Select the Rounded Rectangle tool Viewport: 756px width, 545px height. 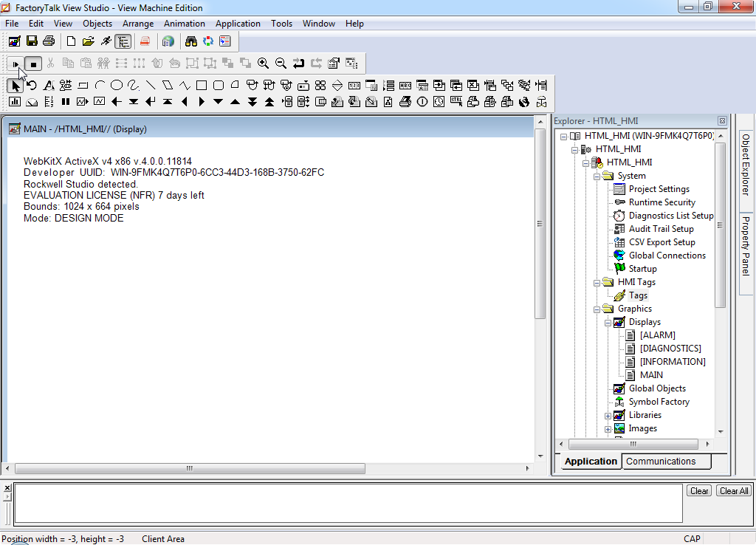219,86
